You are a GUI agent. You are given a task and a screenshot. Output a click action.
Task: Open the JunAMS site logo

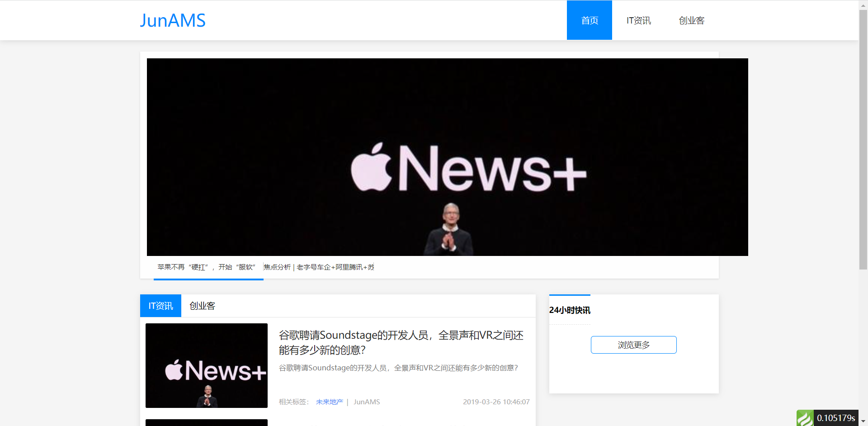(x=173, y=20)
